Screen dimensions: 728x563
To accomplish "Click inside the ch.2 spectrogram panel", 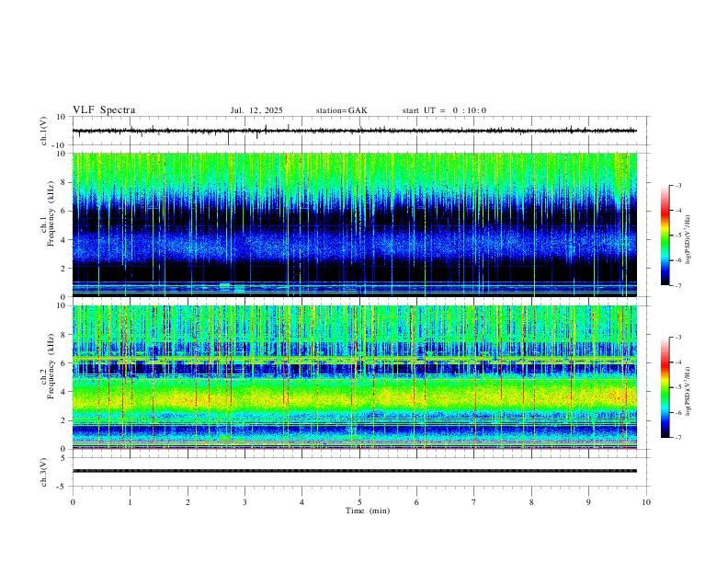I will (x=355, y=377).
